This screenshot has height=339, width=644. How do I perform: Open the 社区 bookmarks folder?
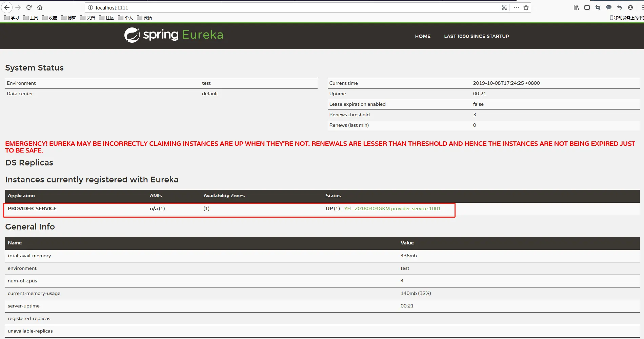pos(106,18)
